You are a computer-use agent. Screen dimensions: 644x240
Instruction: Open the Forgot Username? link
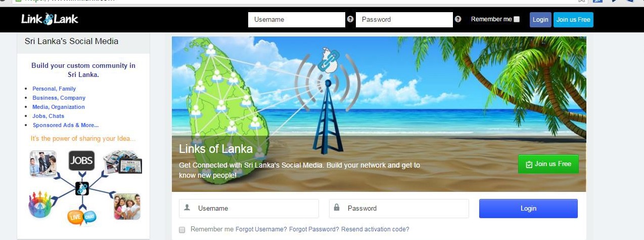261,229
